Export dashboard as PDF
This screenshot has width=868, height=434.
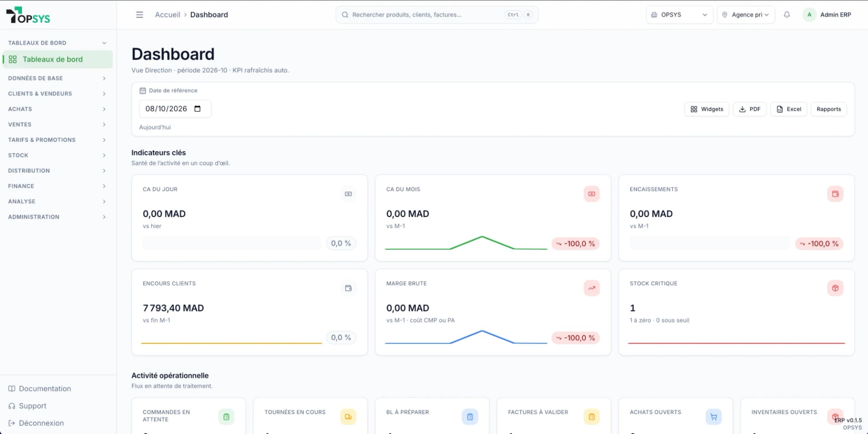(750, 109)
